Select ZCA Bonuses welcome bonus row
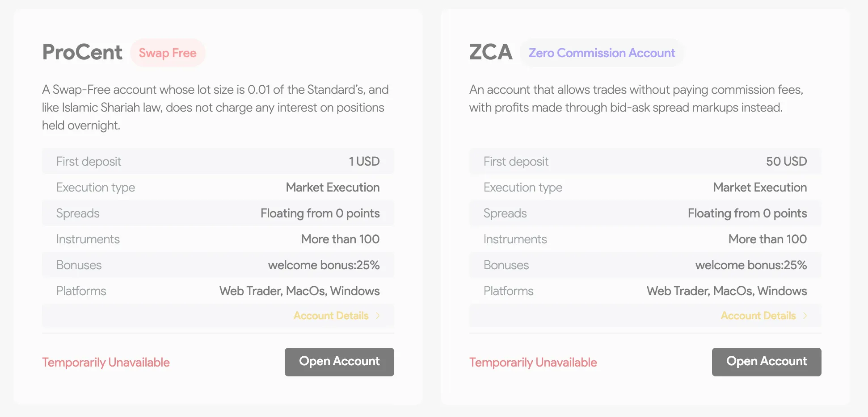 coord(645,265)
